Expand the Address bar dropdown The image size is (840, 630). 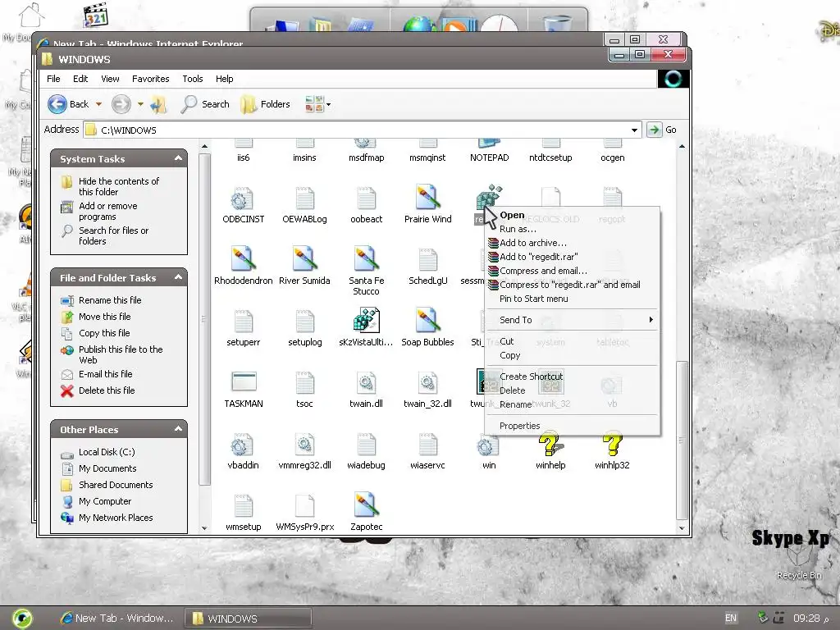(634, 130)
